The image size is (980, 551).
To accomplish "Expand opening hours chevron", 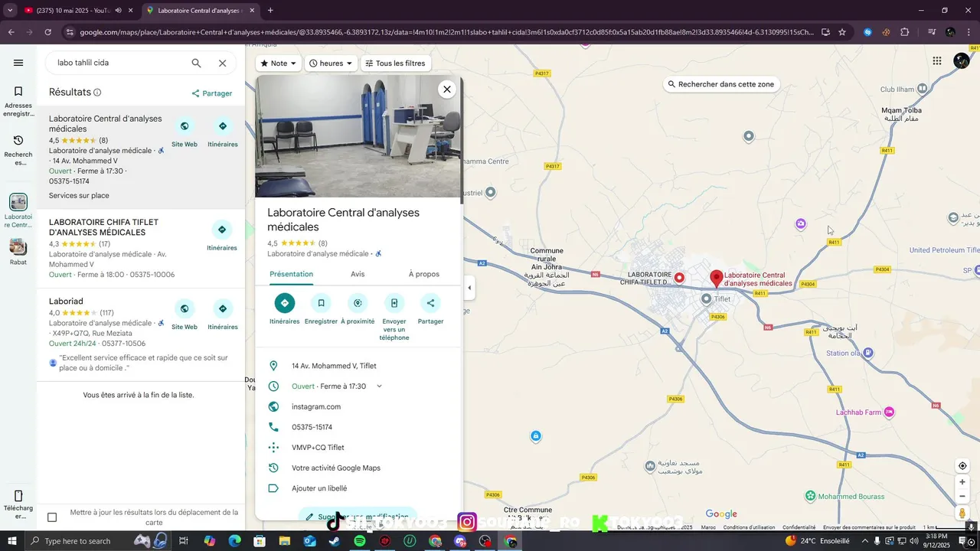I will 379,386.
